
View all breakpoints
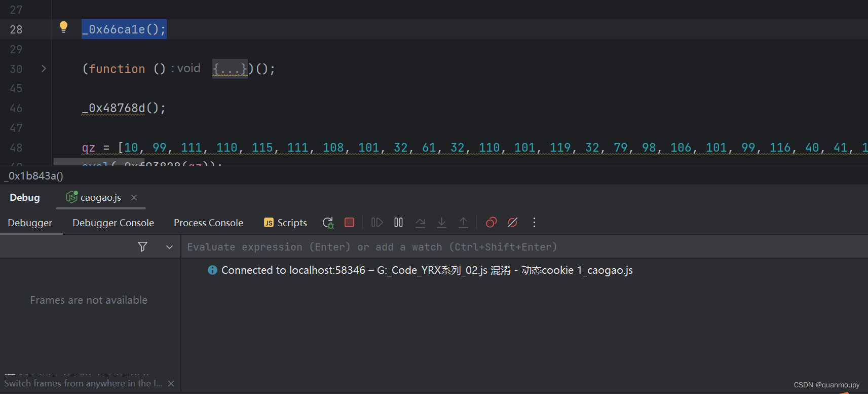click(x=491, y=223)
